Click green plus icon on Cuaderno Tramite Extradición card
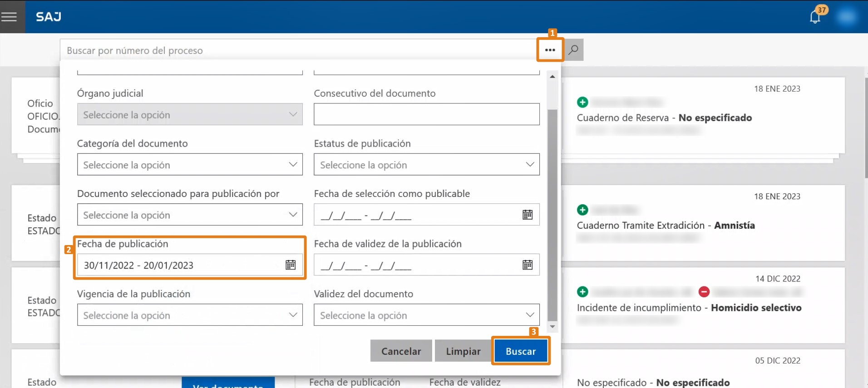Image resolution: width=868 pixels, height=388 pixels. click(582, 210)
